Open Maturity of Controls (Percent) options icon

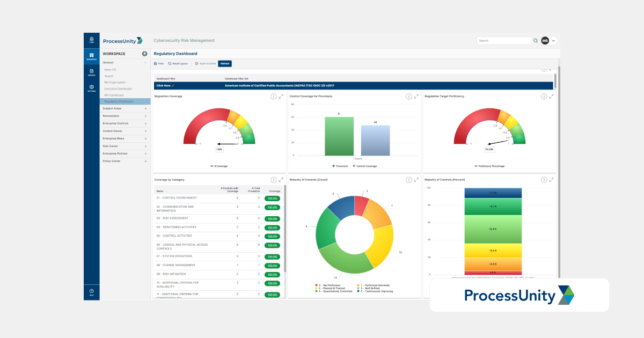click(x=544, y=180)
